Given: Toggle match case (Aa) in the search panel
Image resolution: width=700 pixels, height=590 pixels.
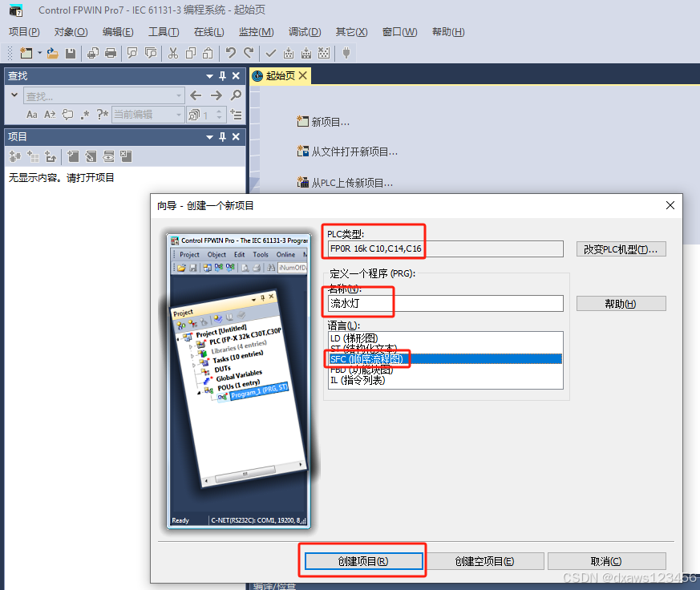Looking at the screenshot, I should [x=31, y=115].
